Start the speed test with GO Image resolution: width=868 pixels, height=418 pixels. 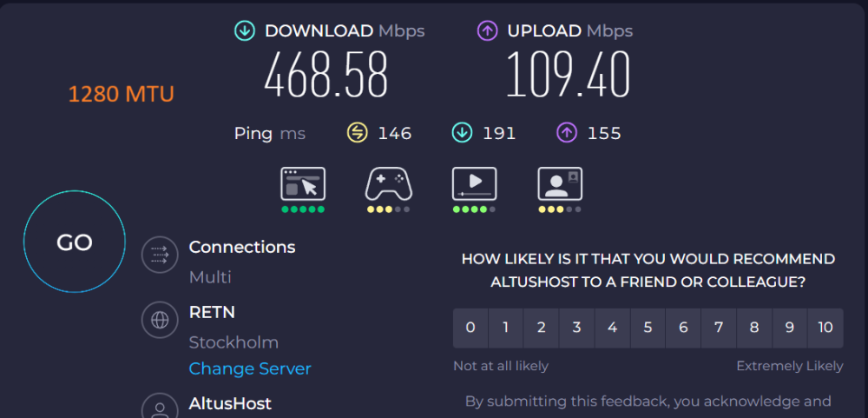pos(75,242)
